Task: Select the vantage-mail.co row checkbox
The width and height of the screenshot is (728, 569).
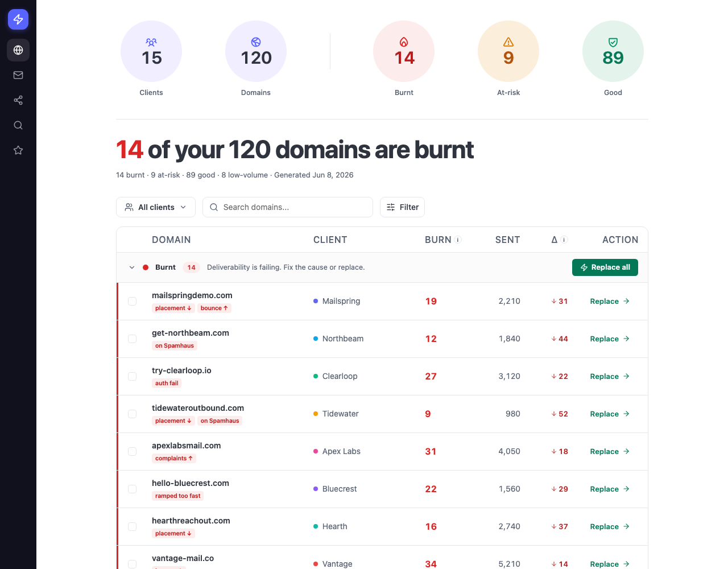Action: 132,564
